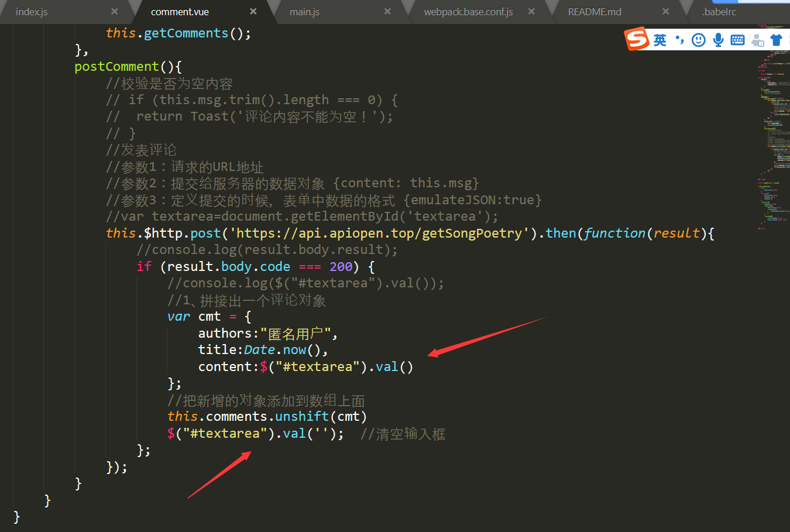Open the Sogou skin shirt icon
Viewport: 790px width, 532px height.
click(x=776, y=40)
